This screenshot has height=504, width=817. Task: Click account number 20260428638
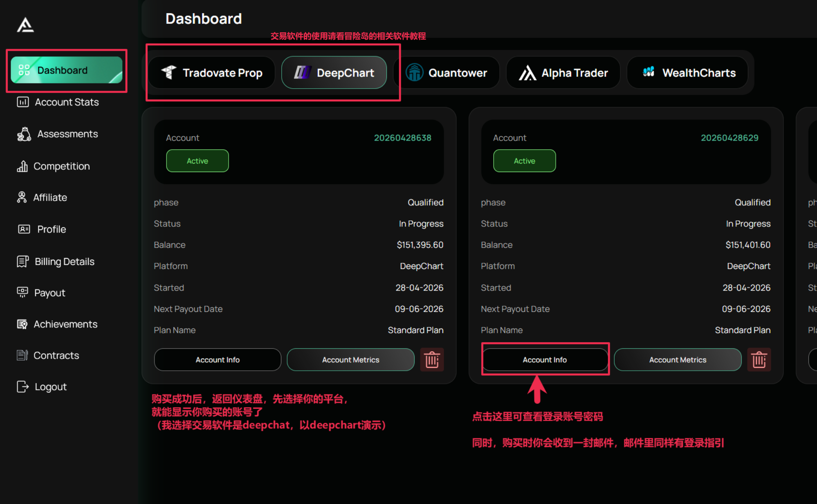pyautogui.click(x=403, y=138)
